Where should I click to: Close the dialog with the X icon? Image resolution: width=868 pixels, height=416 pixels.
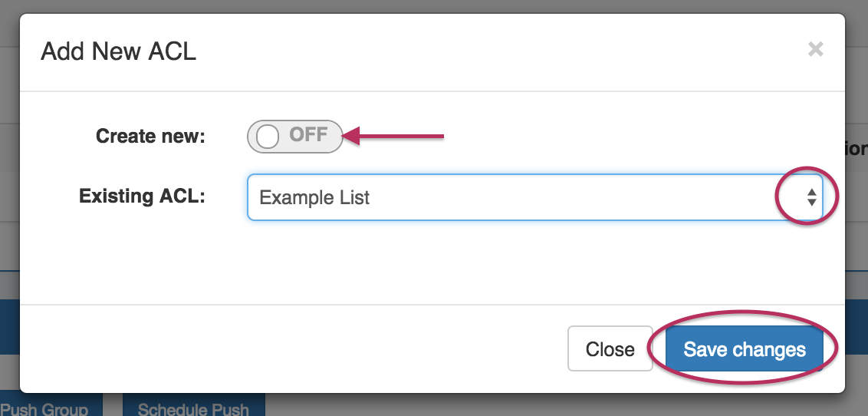click(816, 50)
